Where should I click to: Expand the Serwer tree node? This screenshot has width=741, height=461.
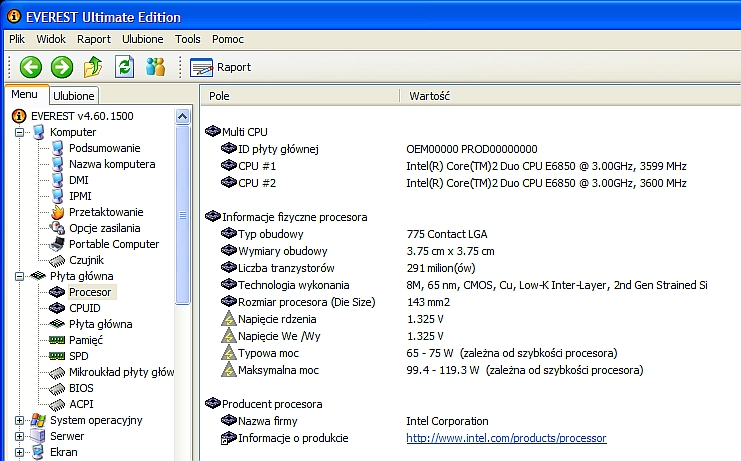(x=20, y=436)
